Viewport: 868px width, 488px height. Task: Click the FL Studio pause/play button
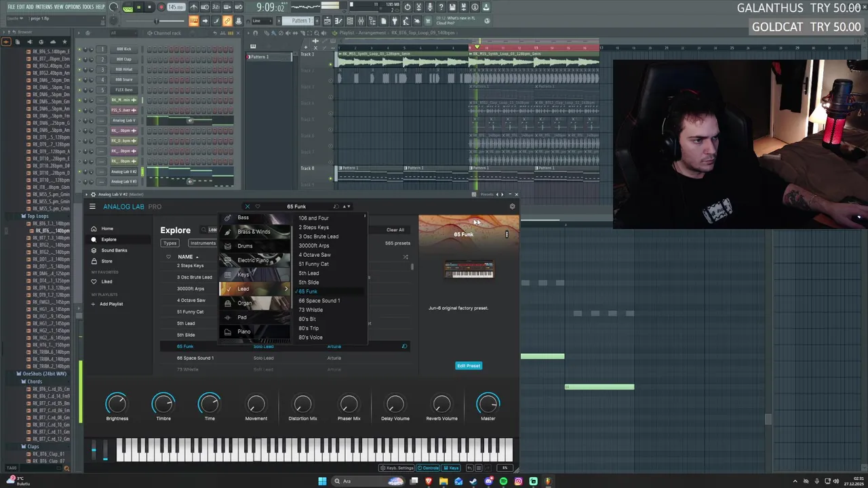(x=138, y=7)
